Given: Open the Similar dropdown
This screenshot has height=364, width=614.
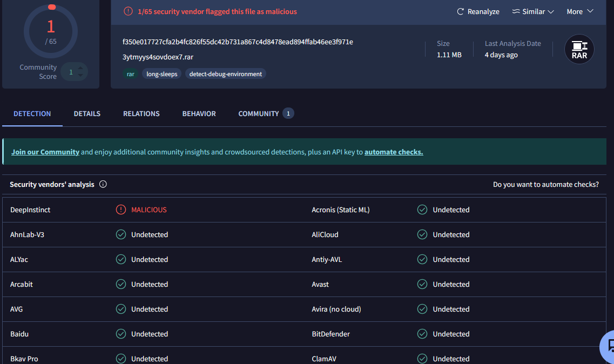Looking at the screenshot, I should [x=533, y=11].
